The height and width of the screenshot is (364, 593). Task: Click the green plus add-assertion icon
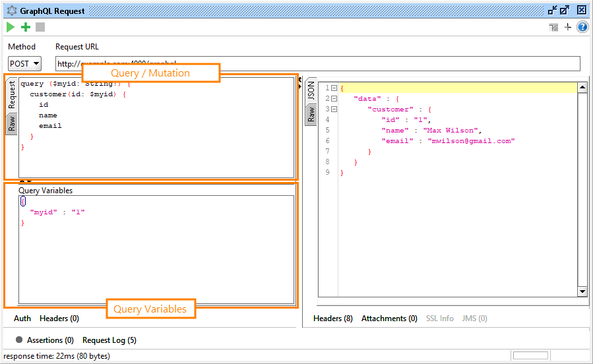point(26,27)
